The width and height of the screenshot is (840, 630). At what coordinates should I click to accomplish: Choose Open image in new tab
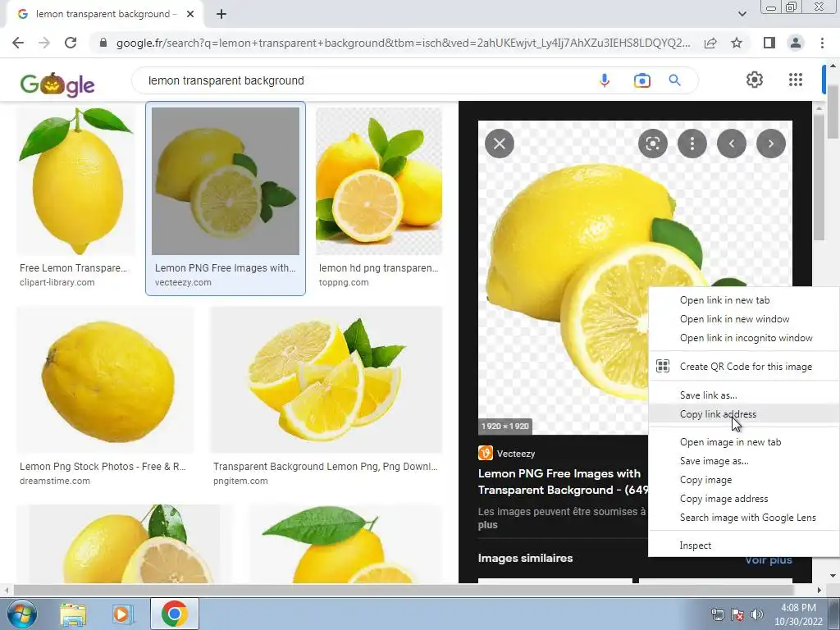(743, 442)
